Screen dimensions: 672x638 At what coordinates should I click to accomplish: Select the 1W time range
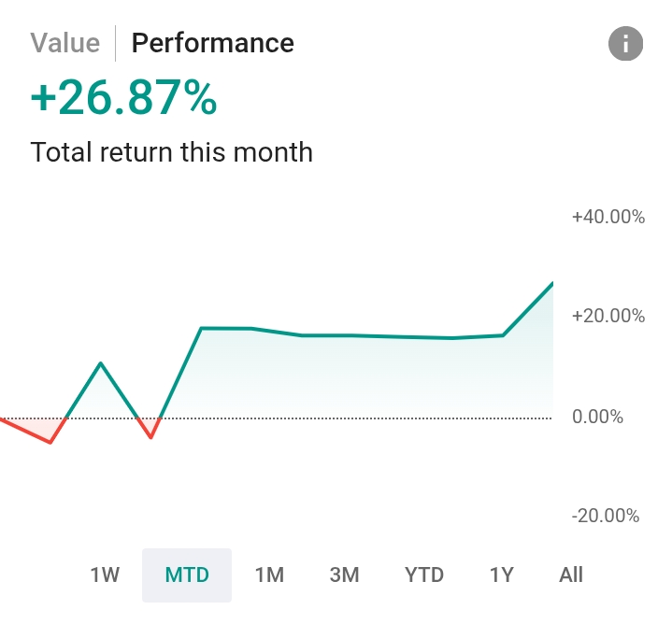(x=105, y=574)
